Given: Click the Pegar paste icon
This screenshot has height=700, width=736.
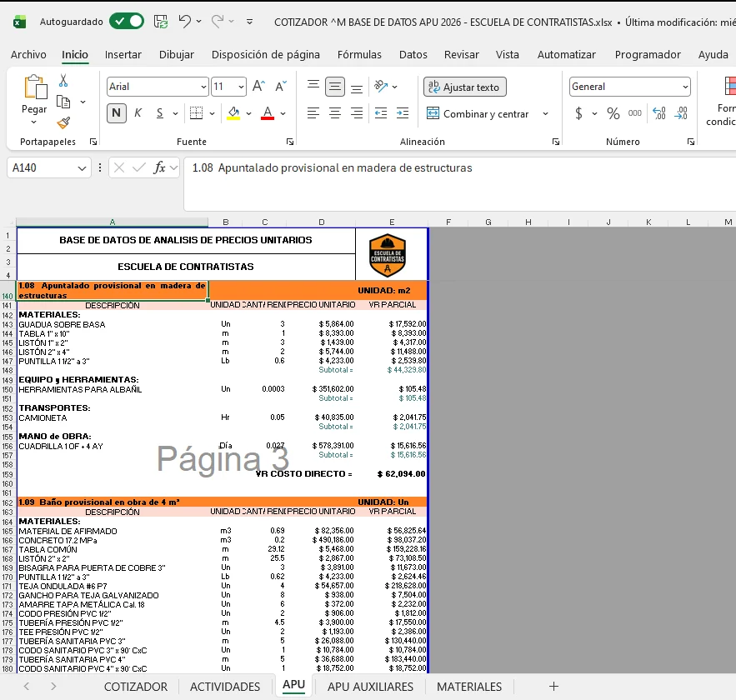Looking at the screenshot, I should pos(35,87).
